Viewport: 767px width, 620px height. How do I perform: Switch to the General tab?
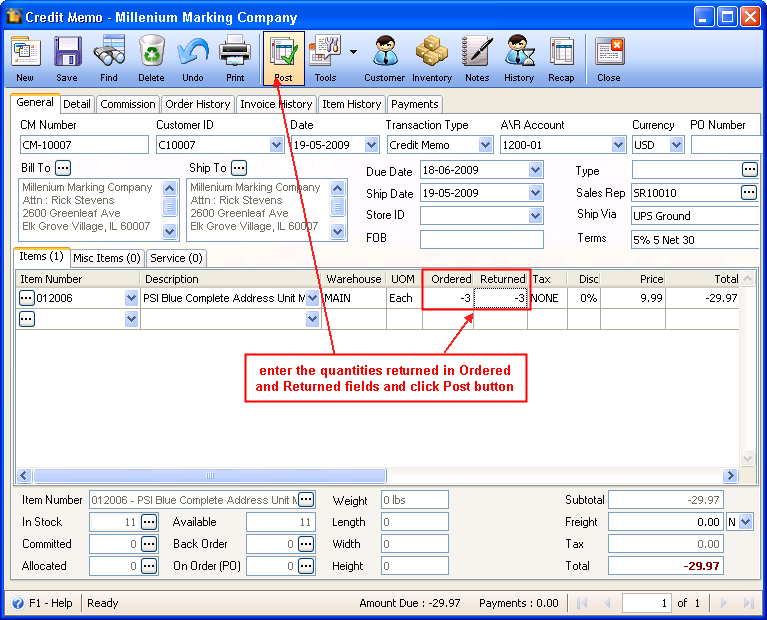[35, 102]
